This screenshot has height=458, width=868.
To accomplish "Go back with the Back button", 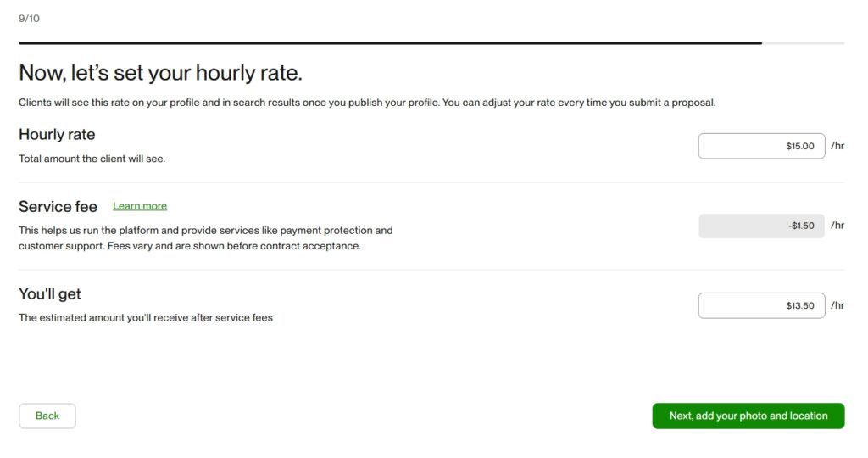I will 47,416.
